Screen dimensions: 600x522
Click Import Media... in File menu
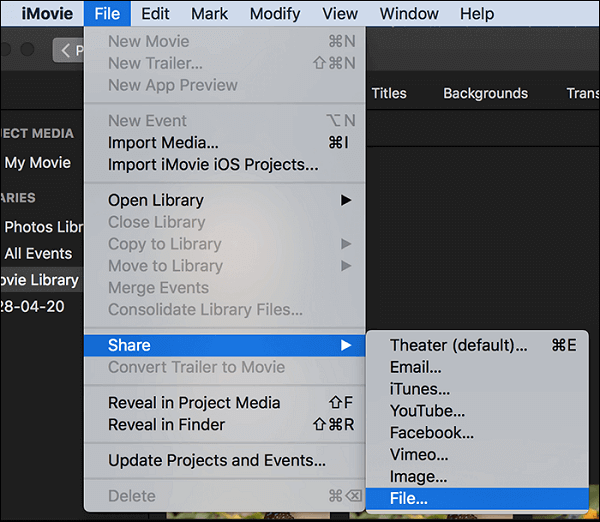point(163,143)
